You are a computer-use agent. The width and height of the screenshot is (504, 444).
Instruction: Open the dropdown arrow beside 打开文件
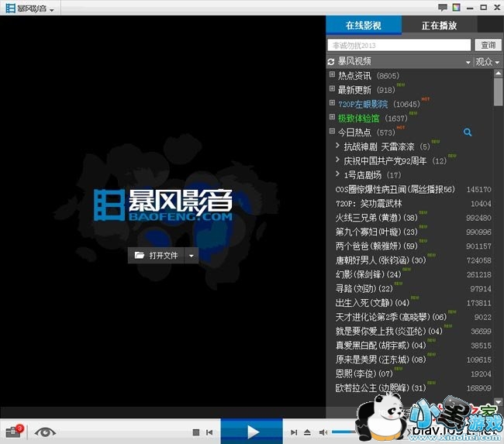pos(192,256)
